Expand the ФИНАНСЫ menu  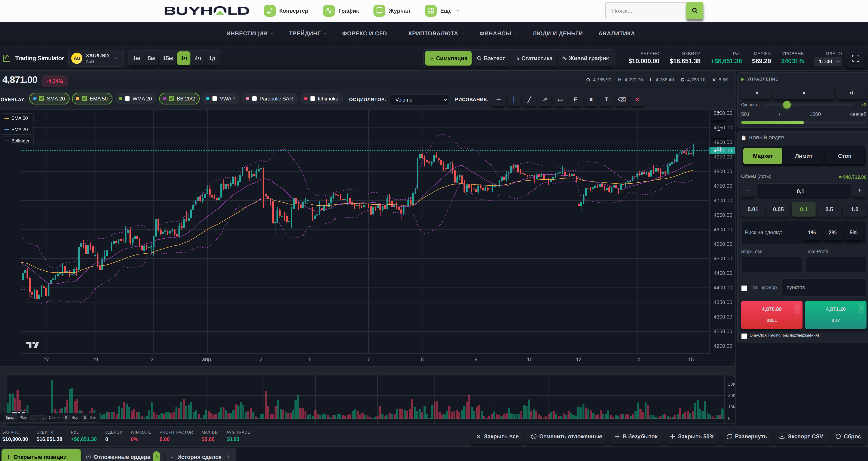[x=498, y=33]
